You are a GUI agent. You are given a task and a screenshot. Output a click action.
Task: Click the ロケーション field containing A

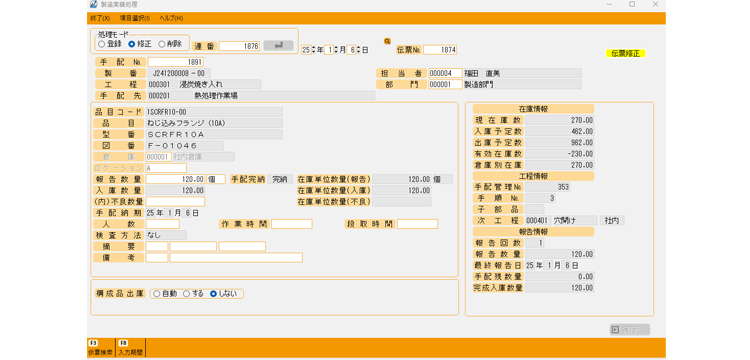(x=166, y=168)
